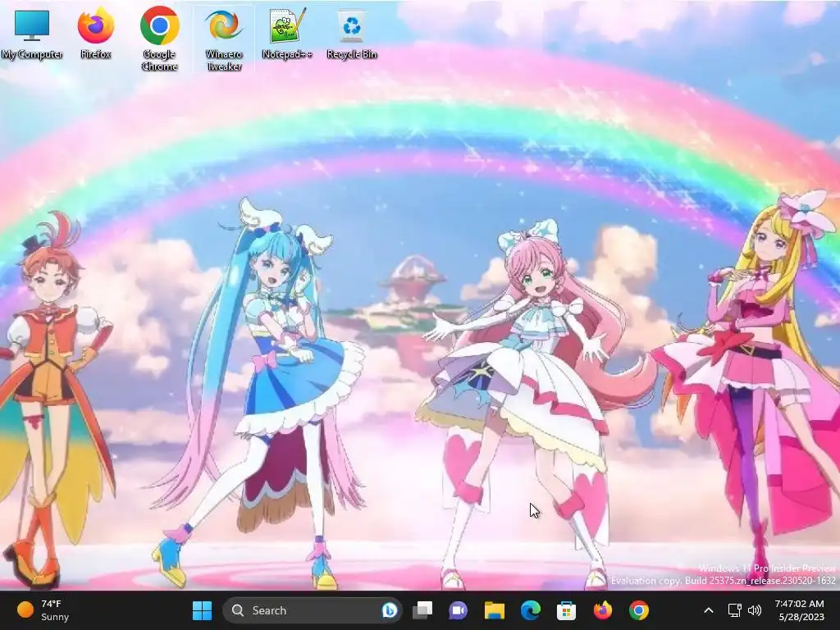Open Task View from the taskbar
Screen dimensions: 840x630
422,610
